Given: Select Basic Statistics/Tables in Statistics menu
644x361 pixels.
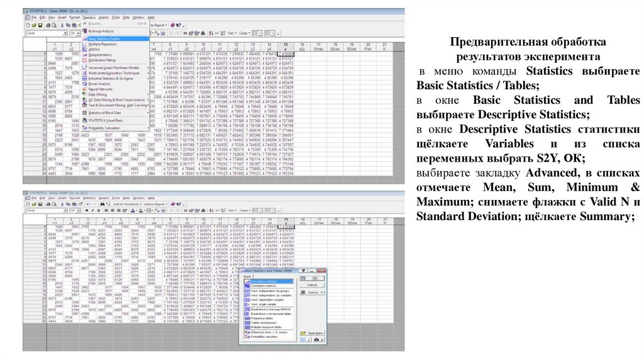Looking at the screenshot, I should coord(116,38).
